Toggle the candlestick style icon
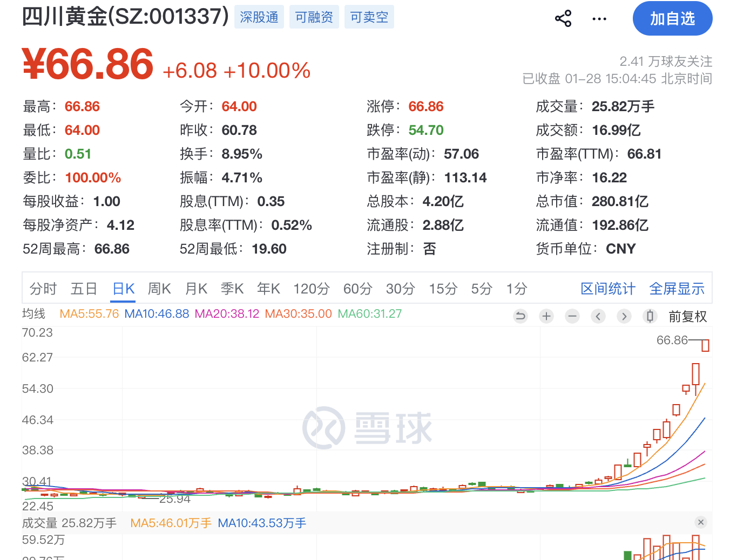730x560 pixels. pos(650,316)
